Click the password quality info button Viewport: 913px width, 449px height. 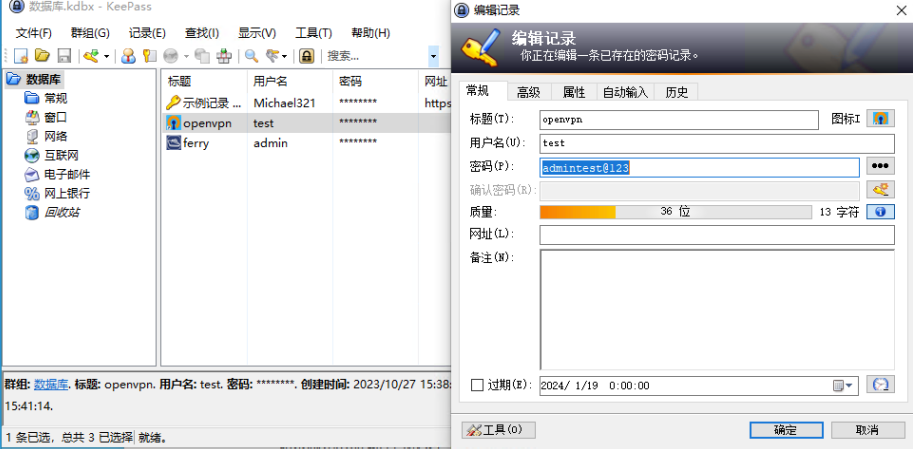click(x=880, y=212)
